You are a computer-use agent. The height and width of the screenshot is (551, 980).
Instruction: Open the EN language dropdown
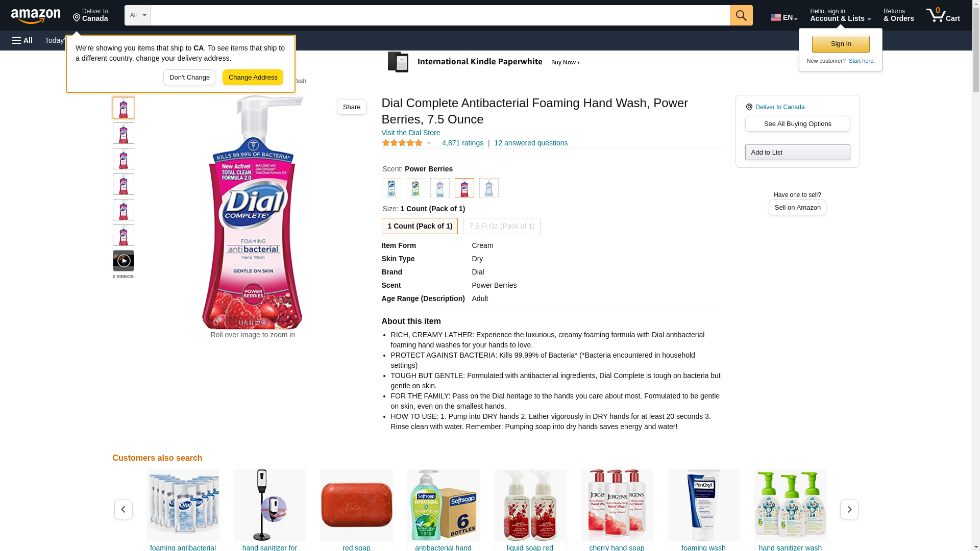(783, 17)
